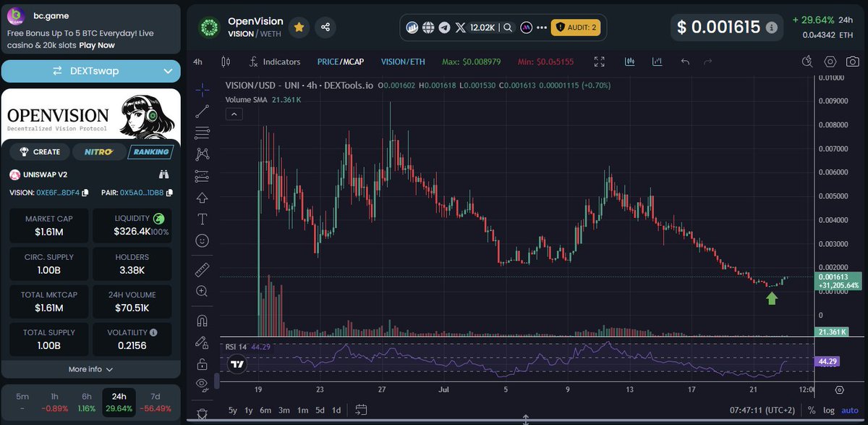The height and width of the screenshot is (425, 868).
Task: Change the 4h time interval
Action: [x=197, y=62]
